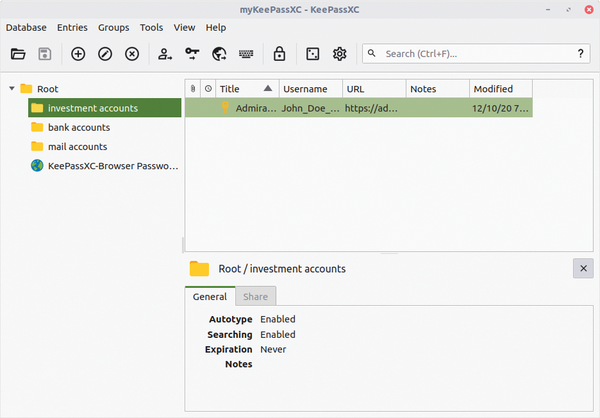Image resolution: width=600 pixels, height=418 pixels.
Task: Click the Searching 'Enabled' value
Action: [278, 334]
